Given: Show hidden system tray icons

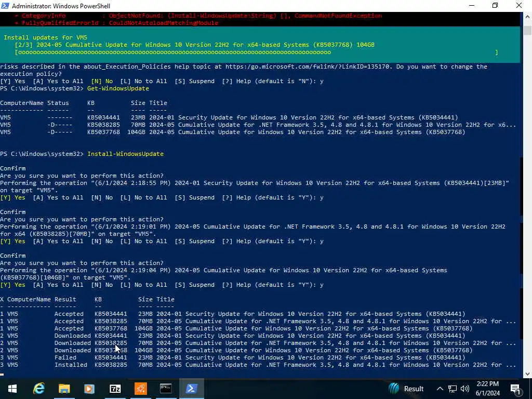Looking at the screenshot, I should pos(440,389).
